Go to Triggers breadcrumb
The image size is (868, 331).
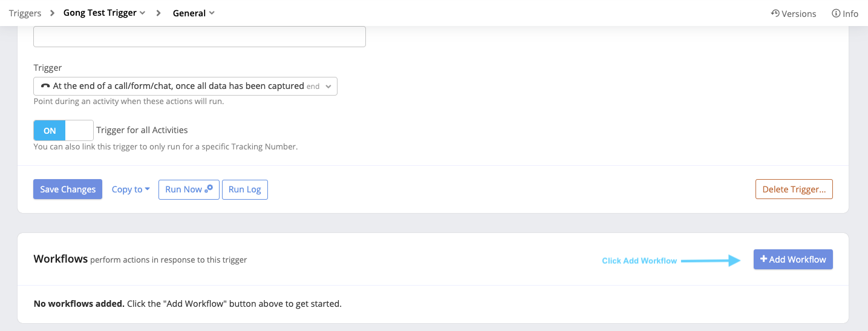pos(25,13)
